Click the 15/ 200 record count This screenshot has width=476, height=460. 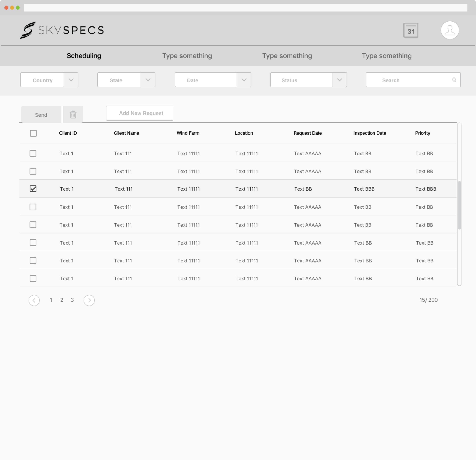[428, 300]
